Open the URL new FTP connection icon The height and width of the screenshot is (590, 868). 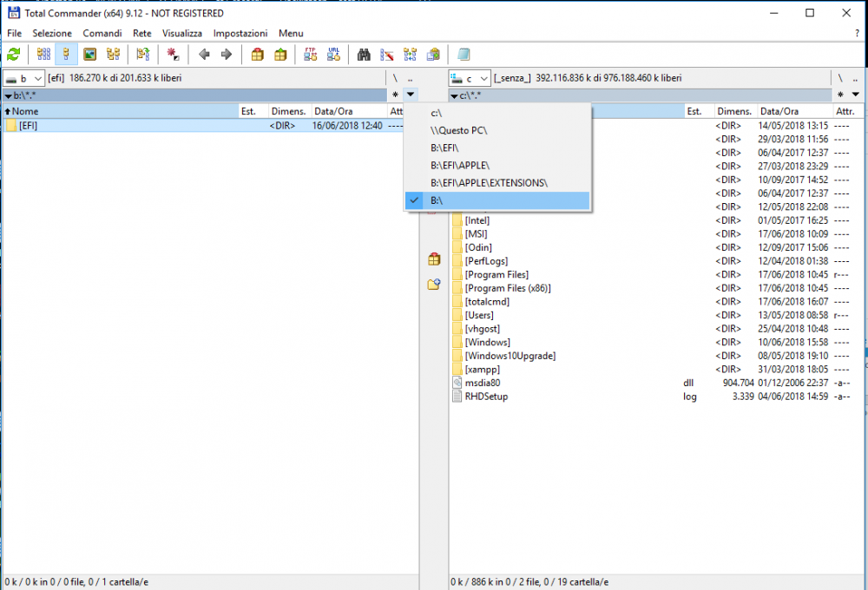pos(333,55)
